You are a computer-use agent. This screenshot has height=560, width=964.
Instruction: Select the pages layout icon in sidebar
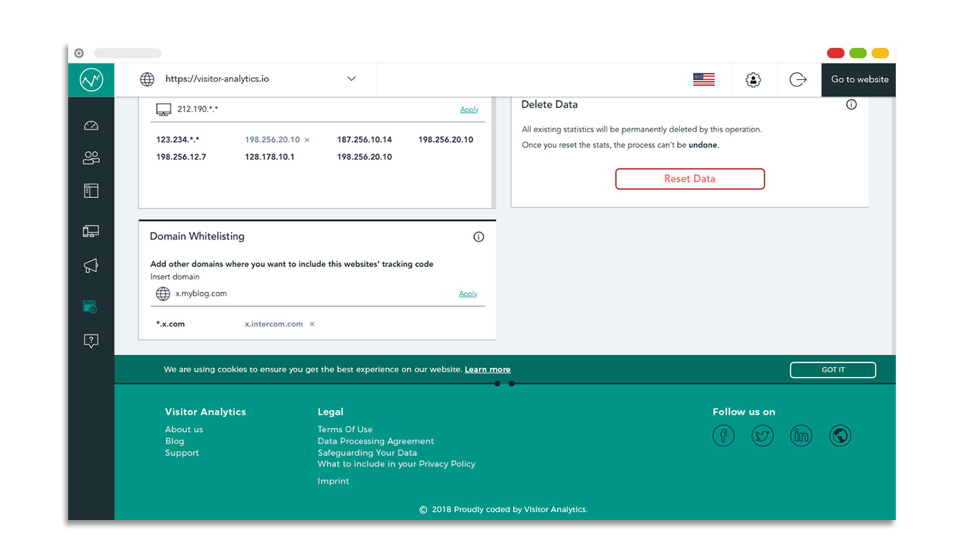tap(91, 191)
